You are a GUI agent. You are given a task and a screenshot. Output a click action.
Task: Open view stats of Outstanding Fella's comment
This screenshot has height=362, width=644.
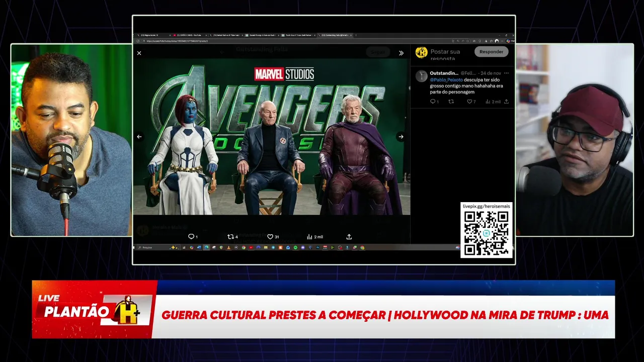point(493,102)
